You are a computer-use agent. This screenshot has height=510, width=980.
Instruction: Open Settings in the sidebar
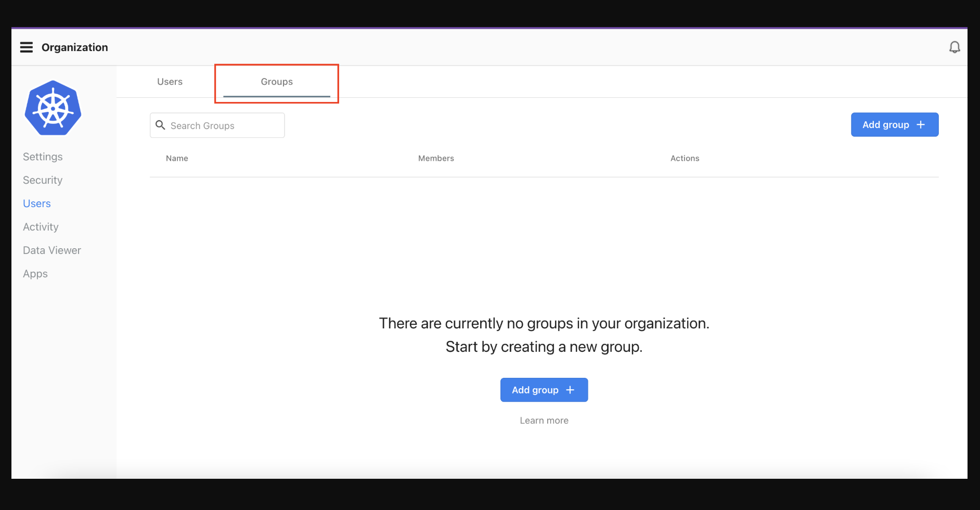[43, 157]
